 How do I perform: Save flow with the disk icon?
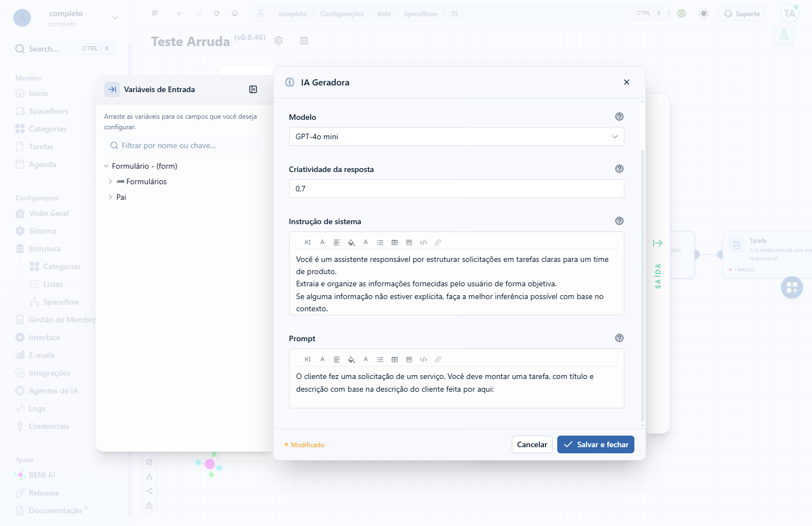[304, 41]
